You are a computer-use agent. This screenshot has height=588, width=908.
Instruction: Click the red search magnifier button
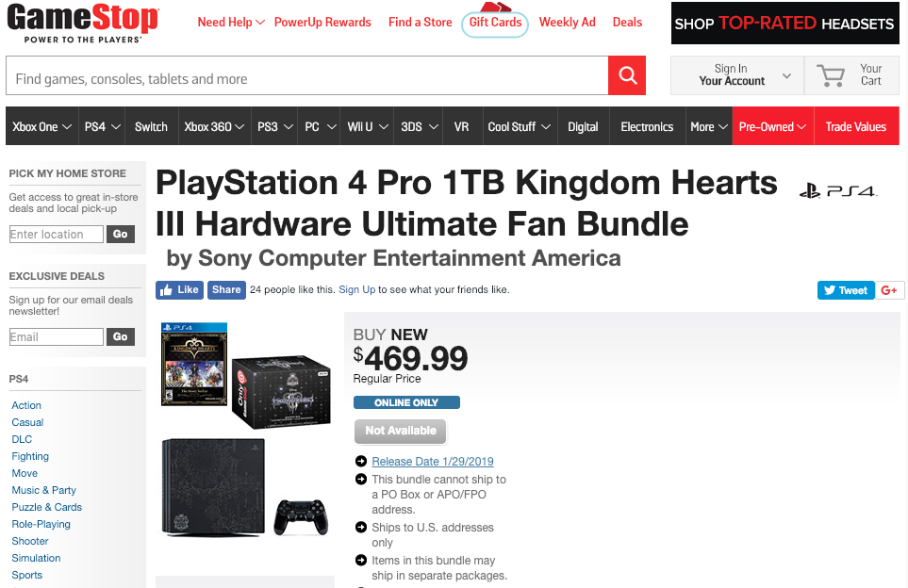click(627, 75)
